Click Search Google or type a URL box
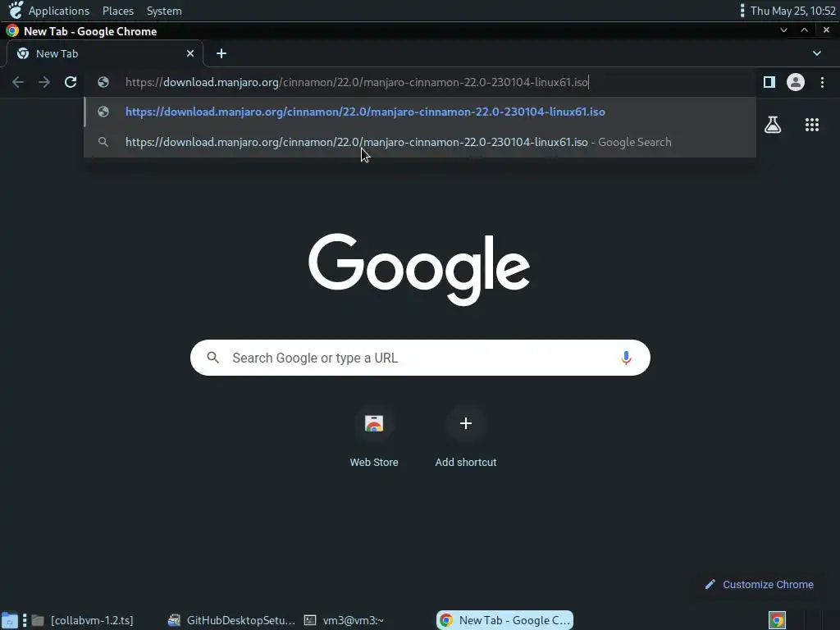Screen dimensions: 840x630 tap(420, 358)
